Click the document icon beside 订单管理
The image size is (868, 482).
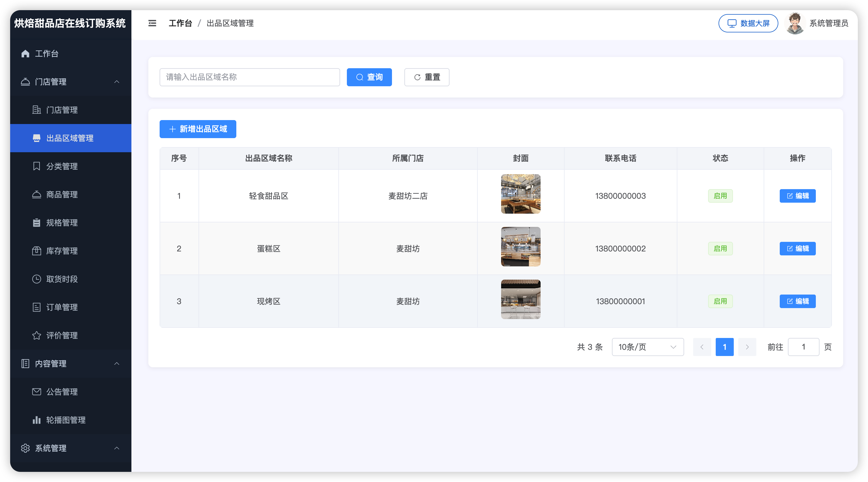point(36,307)
